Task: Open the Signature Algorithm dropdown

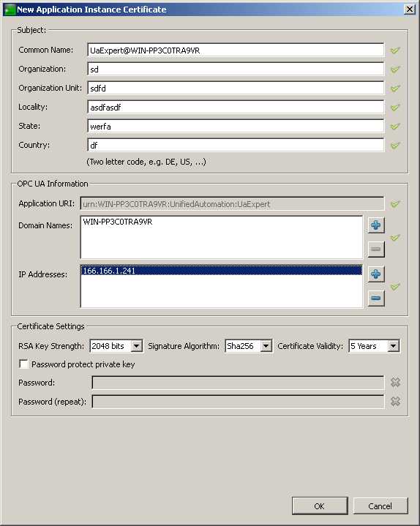Action: pos(266,346)
